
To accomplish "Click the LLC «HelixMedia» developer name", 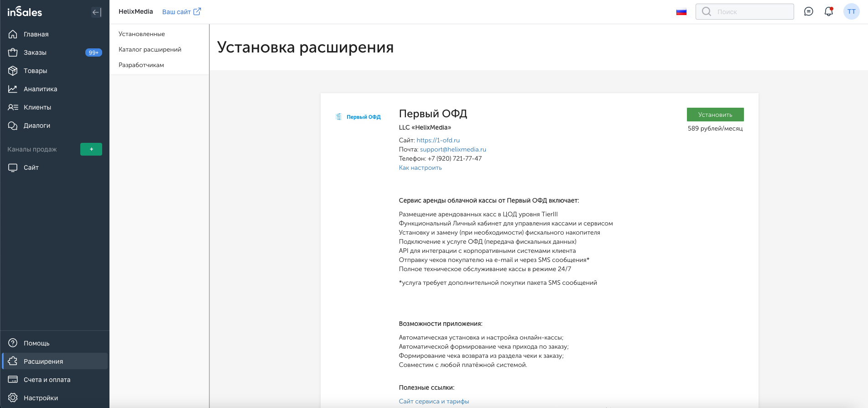I will (425, 127).
